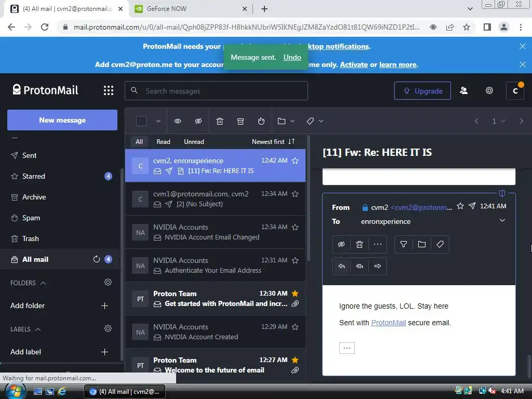Archive selected mail using toolbar icon
The width and height of the screenshot is (532, 399).
pyautogui.click(x=241, y=121)
